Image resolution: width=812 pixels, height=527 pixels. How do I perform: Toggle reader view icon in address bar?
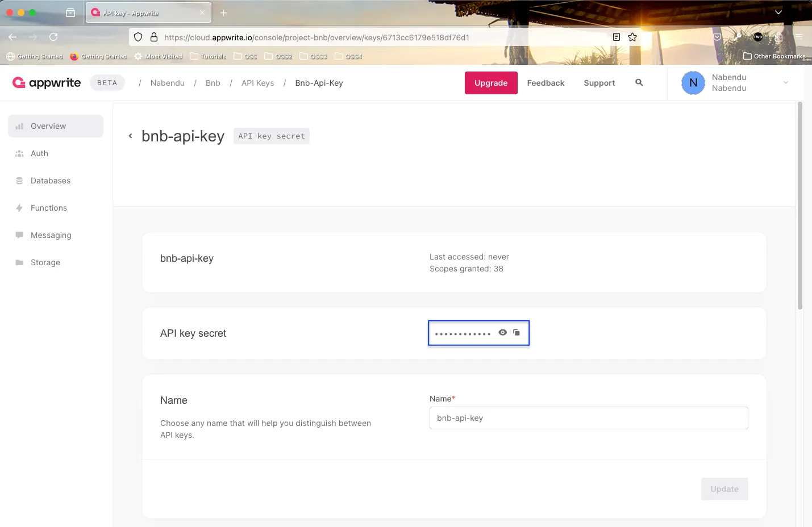617,37
